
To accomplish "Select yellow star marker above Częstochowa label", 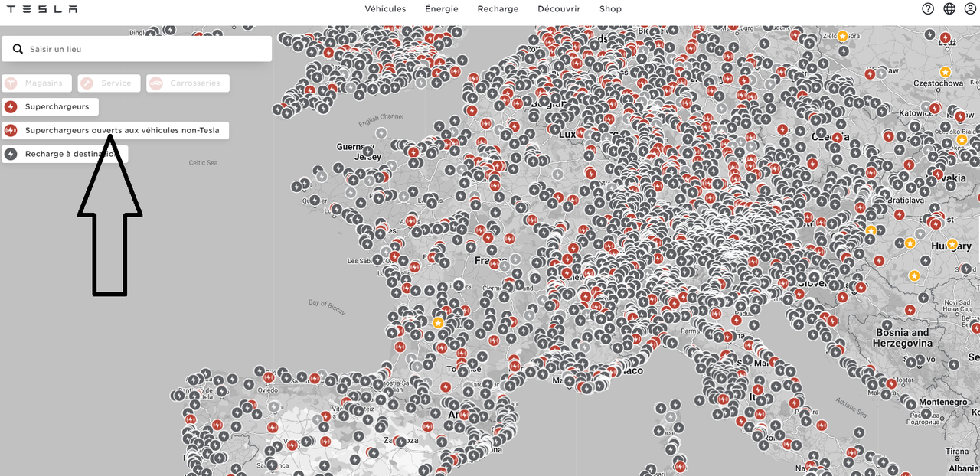I will pyautogui.click(x=946, y=72).
